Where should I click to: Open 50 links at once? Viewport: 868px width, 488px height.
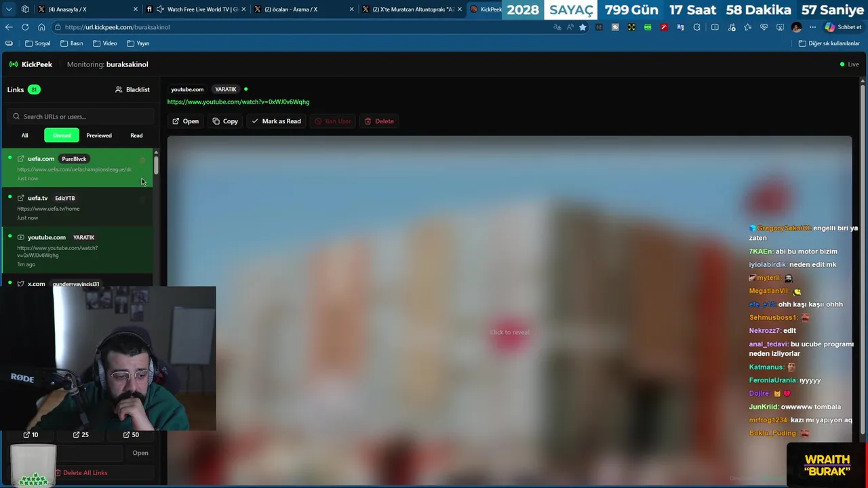(131, 434)
